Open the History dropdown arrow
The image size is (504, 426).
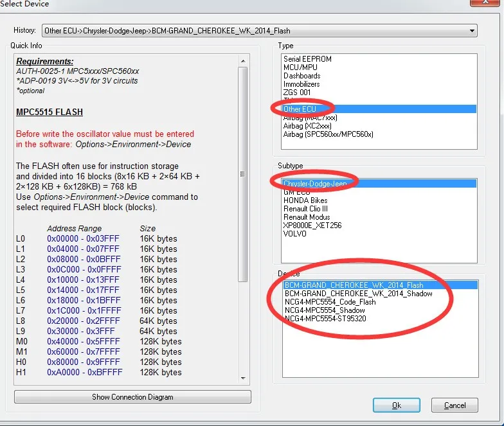pyautogui.click(x=472, y=31)
